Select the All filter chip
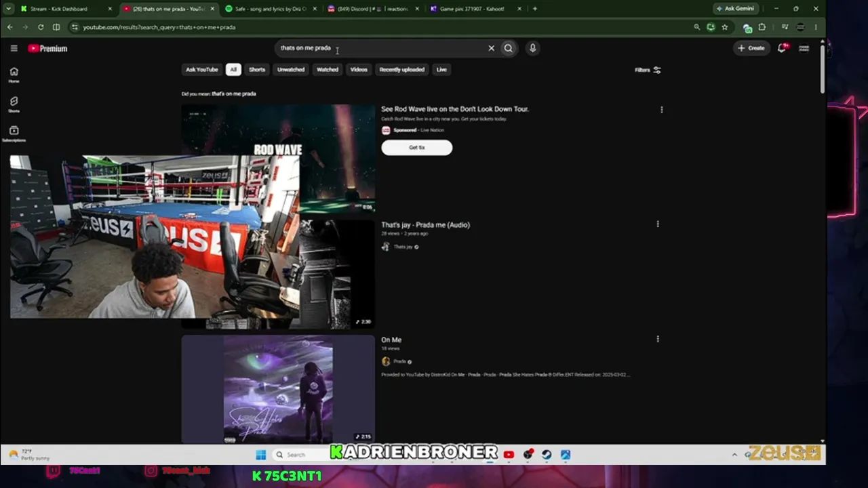The height and width of the screenshot is (488, 868). 233,69
